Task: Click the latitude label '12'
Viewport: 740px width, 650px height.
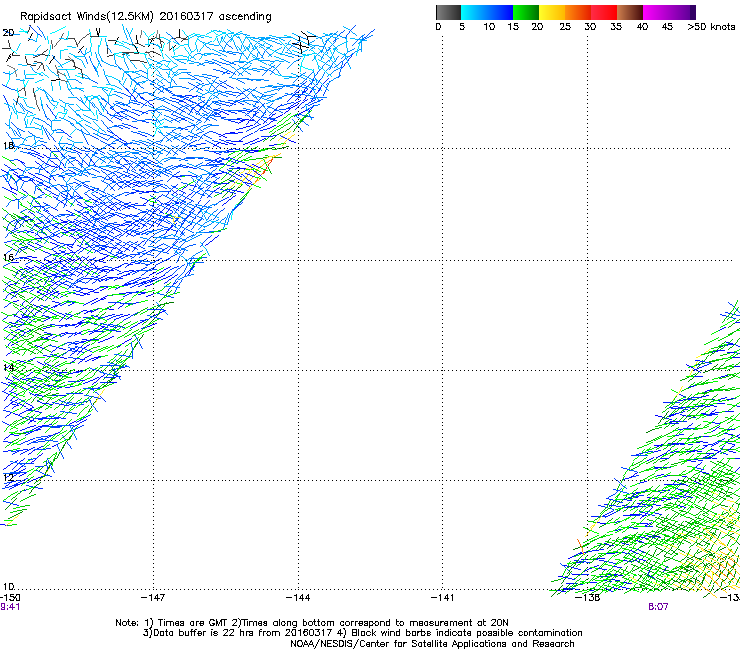Action: [x=8, y=477]
